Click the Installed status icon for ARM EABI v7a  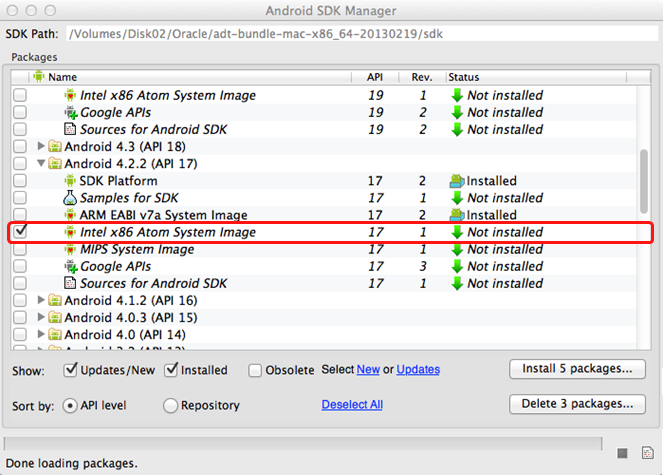tap(456, 215)
